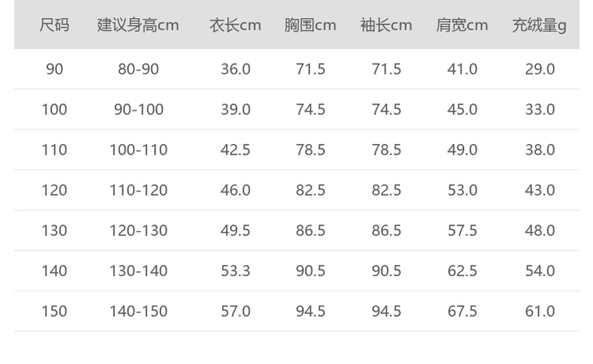593x364 pixels.
Task: Select size 90 in the 尺码 column
Action: coord(54,69)
